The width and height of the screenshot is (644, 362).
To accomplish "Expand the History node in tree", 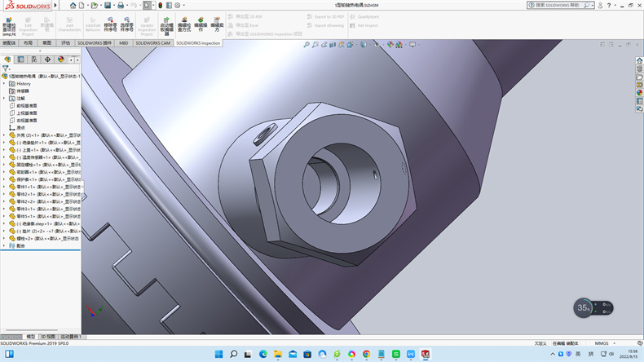I will click(4, 83).
